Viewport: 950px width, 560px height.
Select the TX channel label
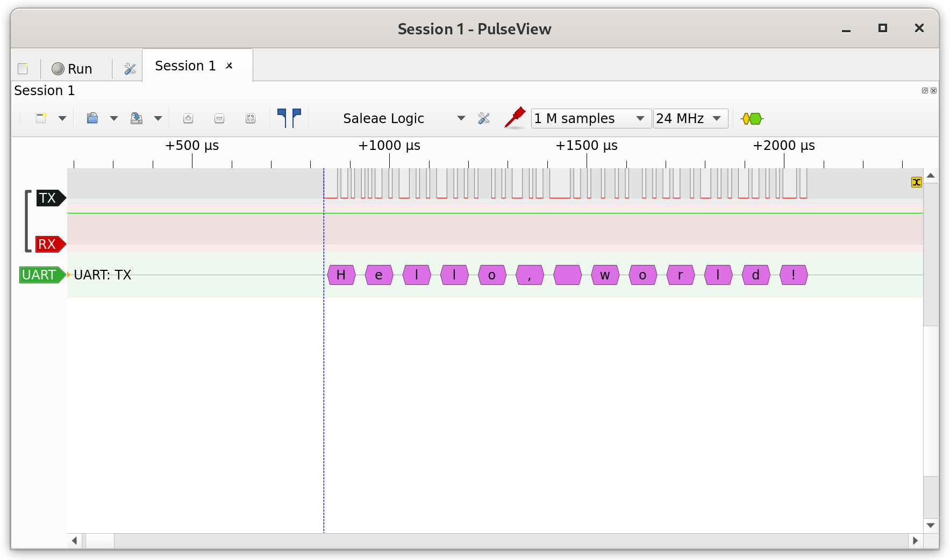(x=48, y=198)
